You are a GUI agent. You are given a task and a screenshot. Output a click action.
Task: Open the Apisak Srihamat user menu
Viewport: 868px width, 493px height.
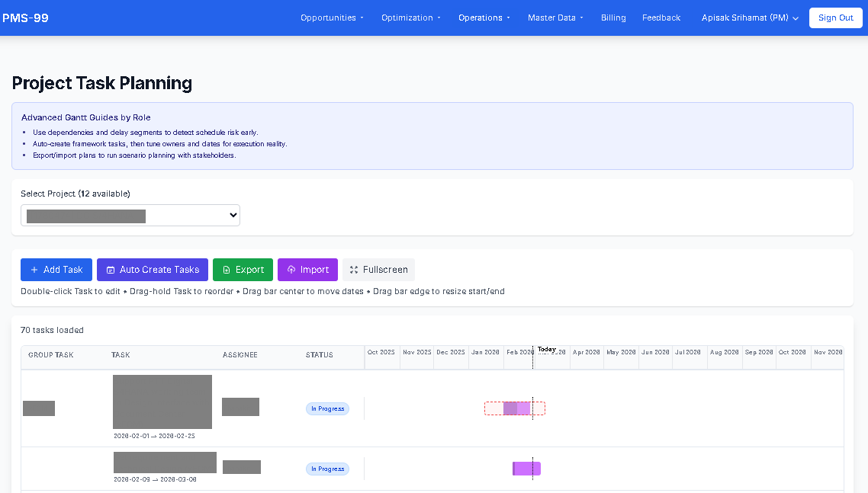pyautogui.click(x=750, y=18)
